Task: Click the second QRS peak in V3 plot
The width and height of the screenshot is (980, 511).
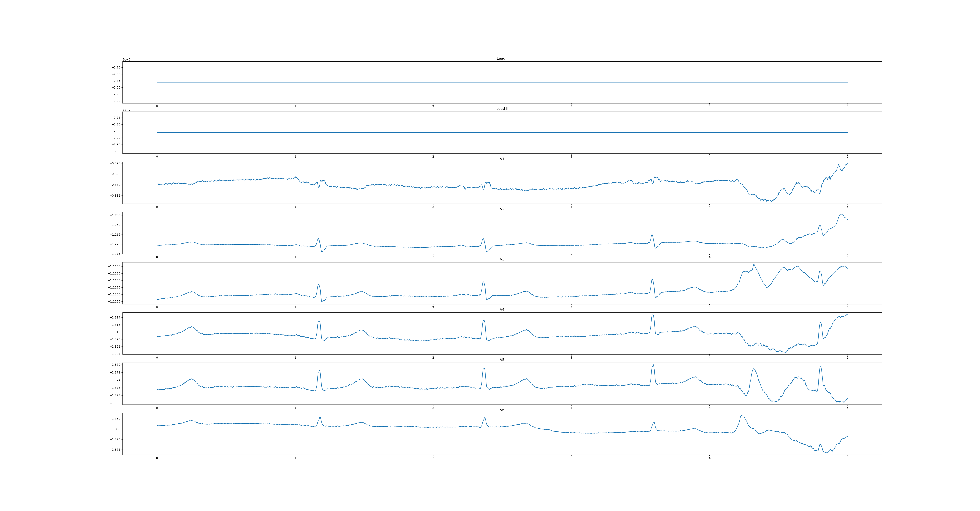Action: click(483, 282)
